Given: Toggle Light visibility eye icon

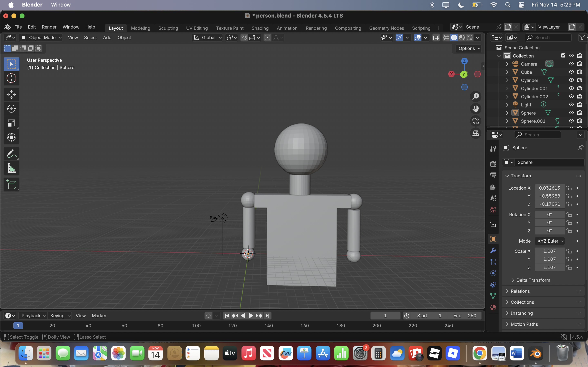Looking at the screenshot, I should pyautogui.click(x=571, y=105).
